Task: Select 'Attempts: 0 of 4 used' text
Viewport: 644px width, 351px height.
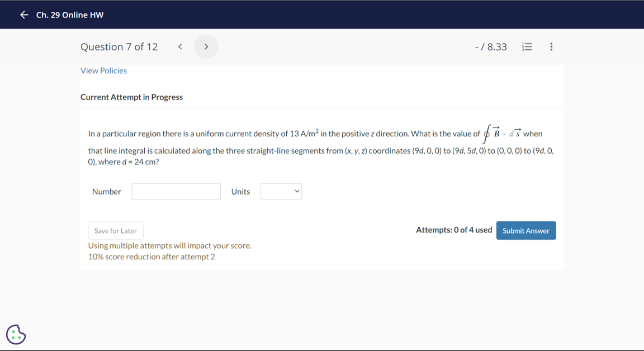Action: point(454,230)
